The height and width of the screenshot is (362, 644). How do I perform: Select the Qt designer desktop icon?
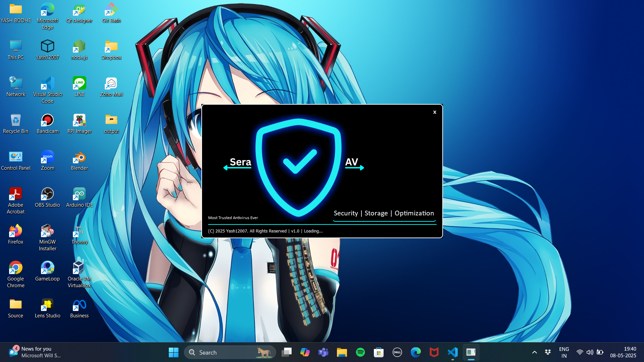pyautogui.click(x=79, y=13)
